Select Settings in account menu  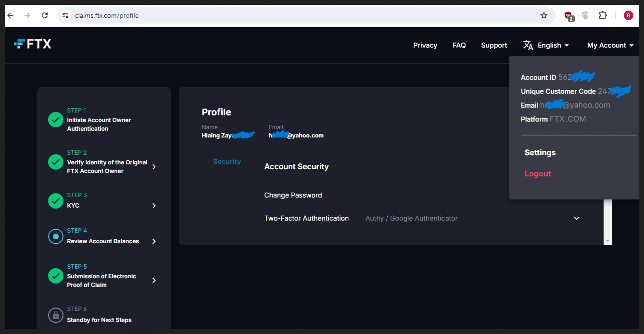pyautogui.click(x=540, y=152)
